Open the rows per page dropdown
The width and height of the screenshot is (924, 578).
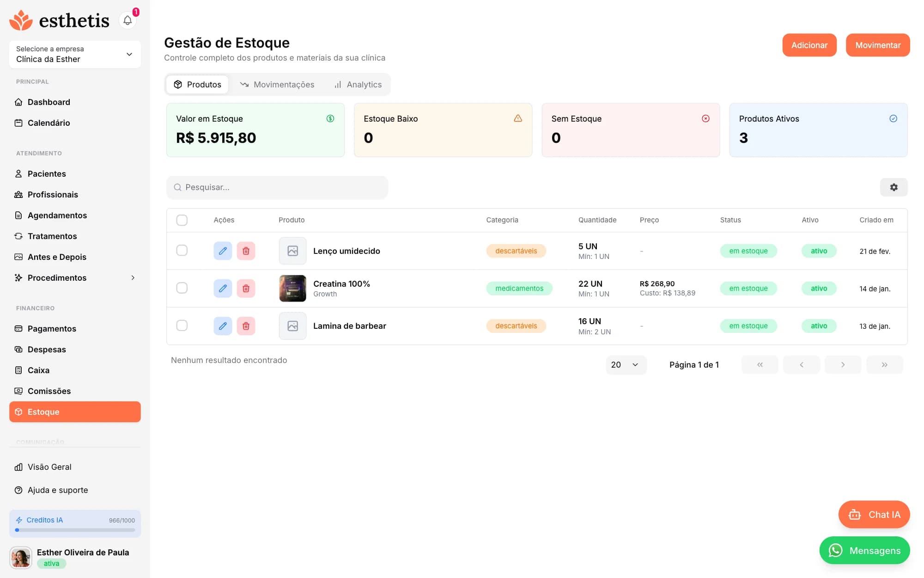pyautogui.click(x=626, y=364)
